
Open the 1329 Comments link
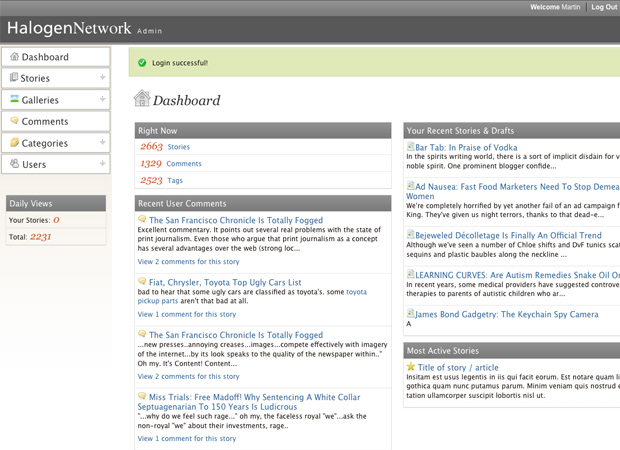[x=184, y=163]
